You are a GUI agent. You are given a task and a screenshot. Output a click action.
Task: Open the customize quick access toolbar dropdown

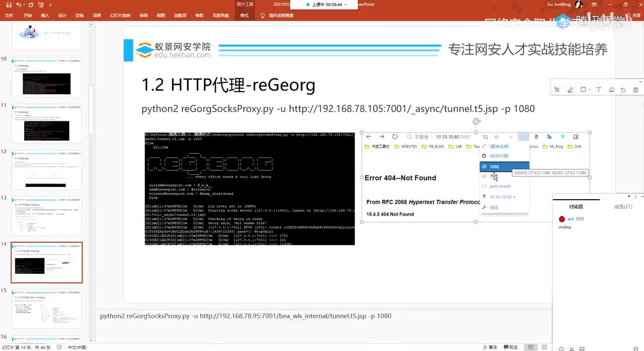(x=50, y=5)
